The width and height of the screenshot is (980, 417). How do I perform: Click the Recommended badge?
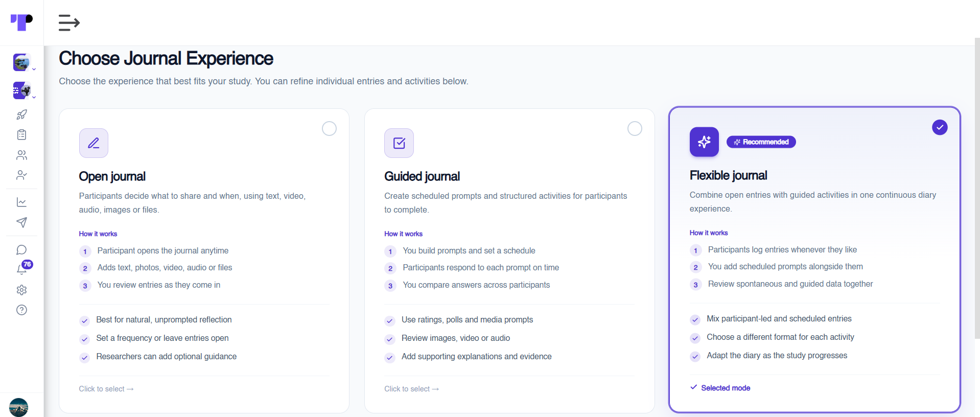(761, 142)
